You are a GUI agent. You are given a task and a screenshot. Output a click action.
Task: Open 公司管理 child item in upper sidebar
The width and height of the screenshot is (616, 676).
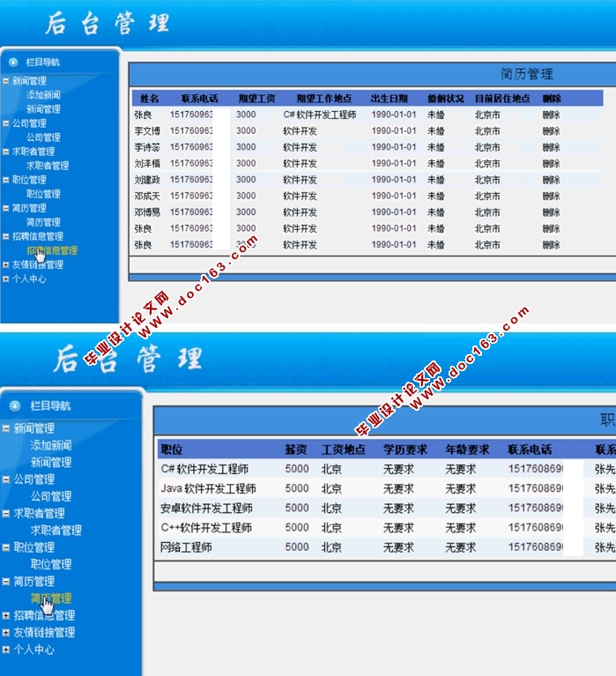tap(43, 137)
